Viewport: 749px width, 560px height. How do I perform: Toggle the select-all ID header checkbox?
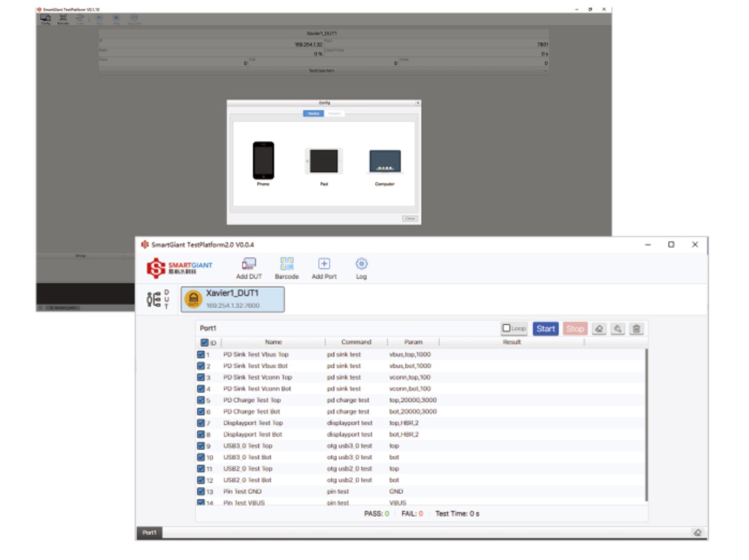(204, 342)
